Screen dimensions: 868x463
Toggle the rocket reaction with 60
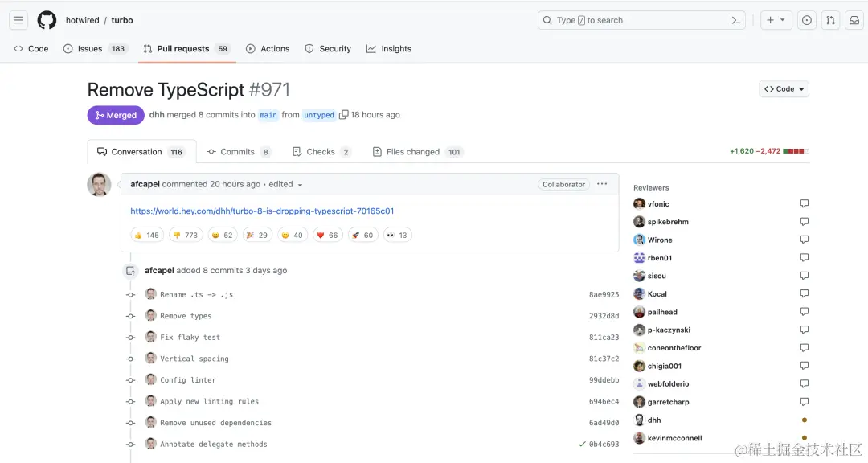point(362,235)
